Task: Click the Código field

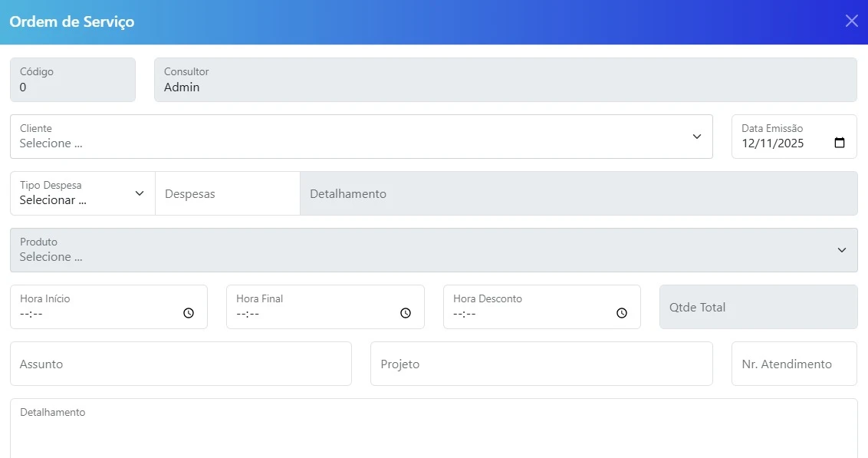Action: tap(73, 80)
